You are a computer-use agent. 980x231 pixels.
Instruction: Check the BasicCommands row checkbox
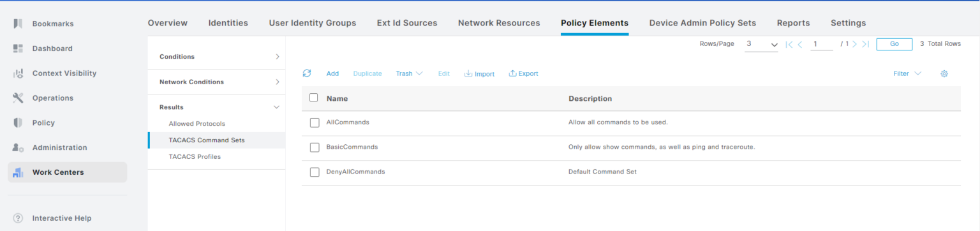point(315,147)
